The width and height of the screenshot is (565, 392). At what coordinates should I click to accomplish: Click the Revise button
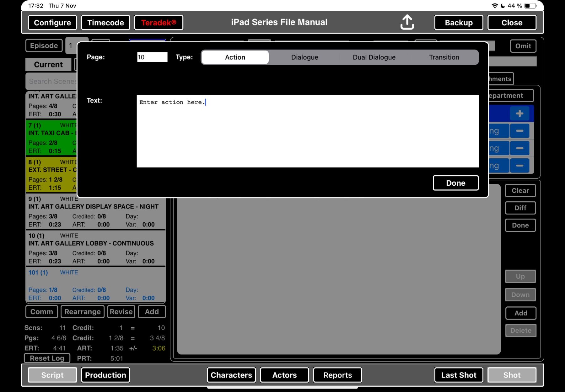tap(121, 311)
